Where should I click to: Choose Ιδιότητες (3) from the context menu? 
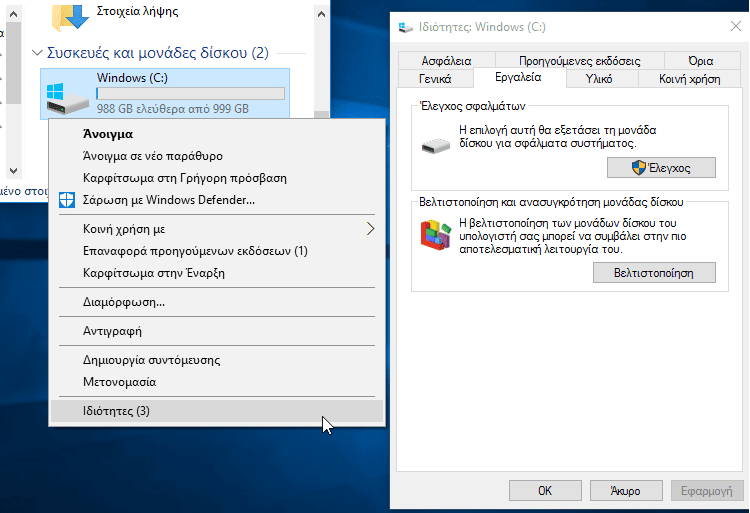click(116, 410)
